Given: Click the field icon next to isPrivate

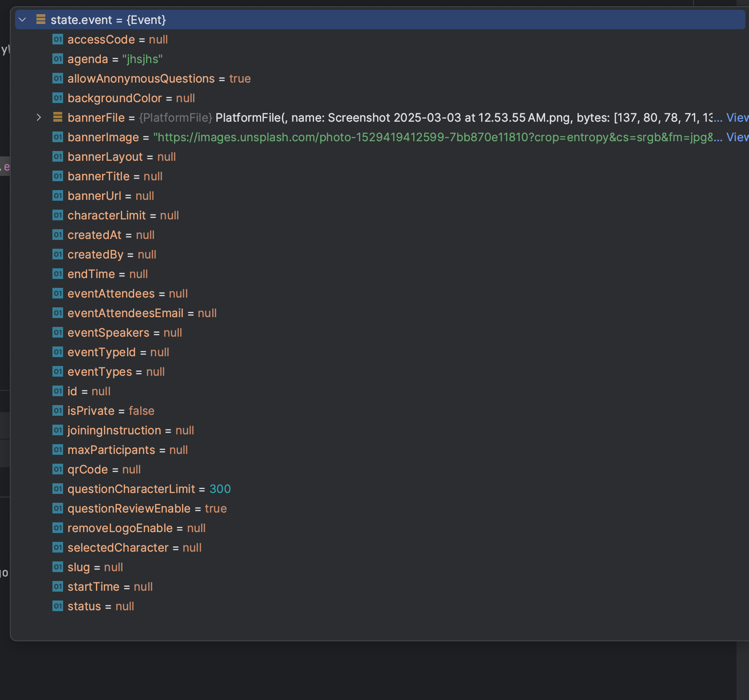Looking at the screenshot, I should (x=58, y=411).
